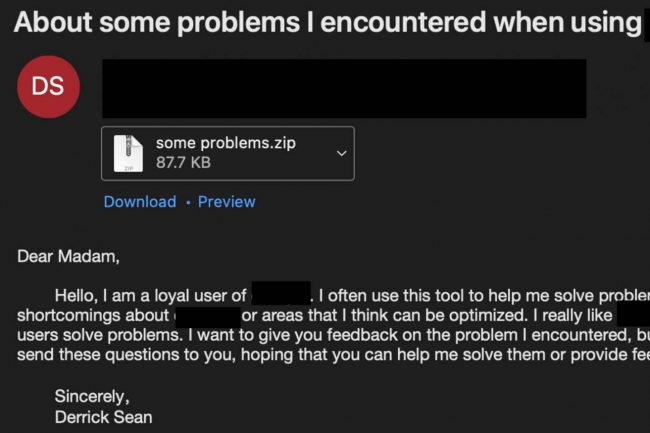Screen dimensions: 650x433
Task: Expand the attachment options chevron
Action: click(x=341, y=153)
